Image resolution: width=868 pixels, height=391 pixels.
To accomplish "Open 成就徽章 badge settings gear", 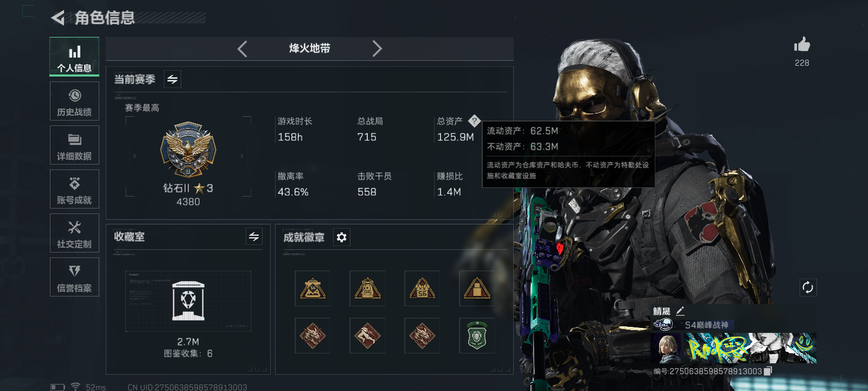I will [341, 237].
